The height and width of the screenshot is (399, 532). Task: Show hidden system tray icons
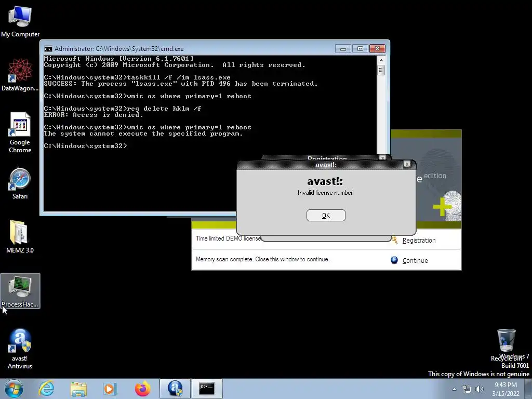coord(454,389)
